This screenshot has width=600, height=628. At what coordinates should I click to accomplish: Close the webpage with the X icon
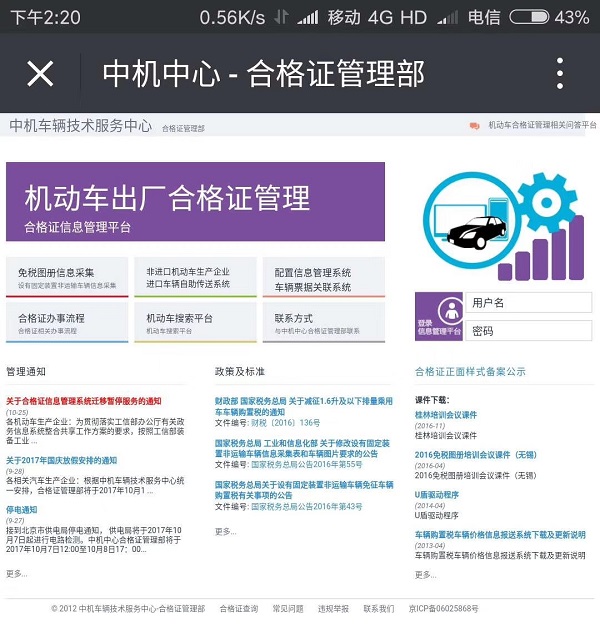tap(40, 73)
